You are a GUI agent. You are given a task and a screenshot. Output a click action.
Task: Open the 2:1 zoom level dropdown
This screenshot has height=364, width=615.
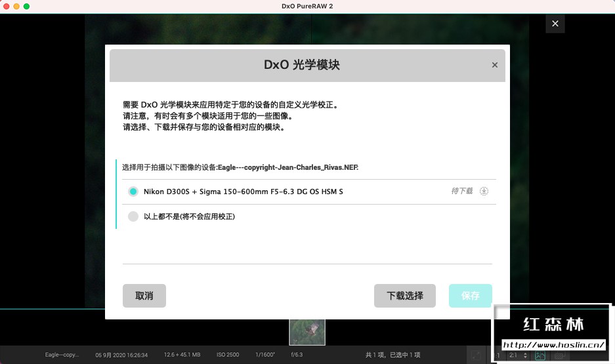coord(517,355)
